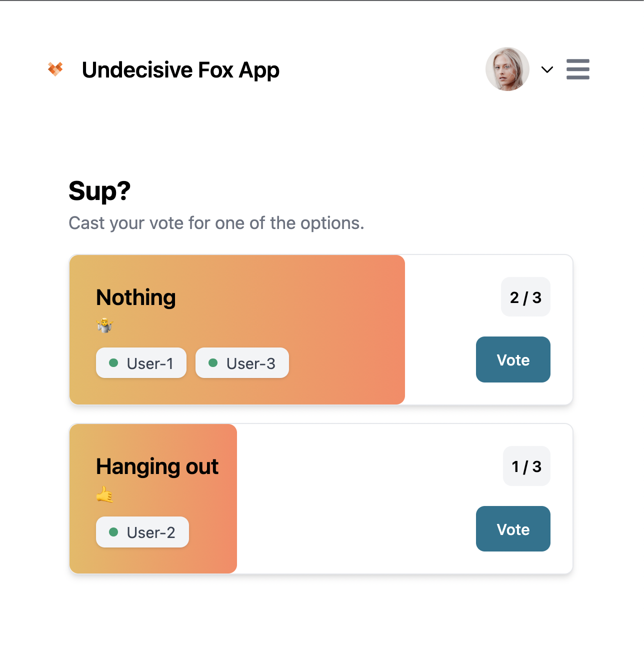Screen dimensions: 644x655
Task: Click the 2 / 3 vote count badge
Action: click(525, 297)
